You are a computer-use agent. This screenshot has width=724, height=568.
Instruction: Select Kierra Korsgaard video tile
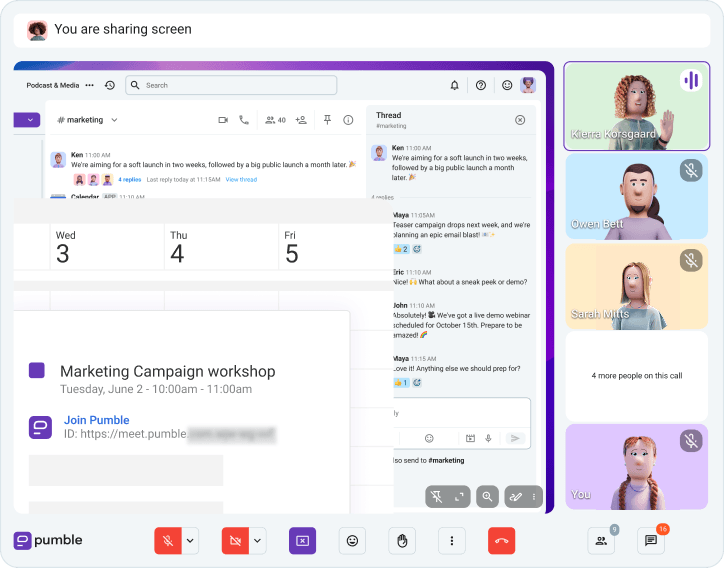pos(636,106)
